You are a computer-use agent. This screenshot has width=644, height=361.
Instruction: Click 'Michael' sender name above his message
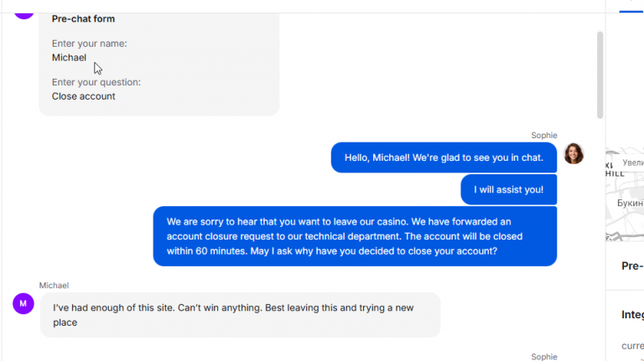click(x=54, y=286)
